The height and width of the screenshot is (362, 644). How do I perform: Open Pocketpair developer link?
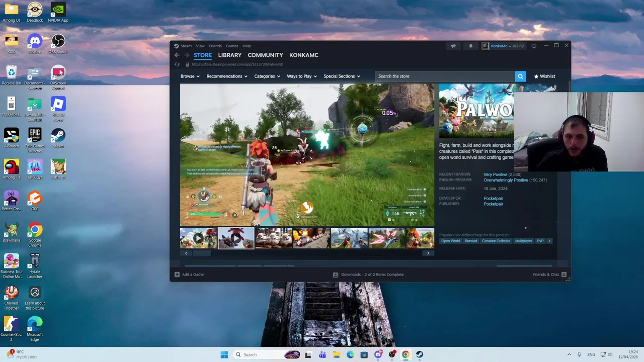point(493,198)
